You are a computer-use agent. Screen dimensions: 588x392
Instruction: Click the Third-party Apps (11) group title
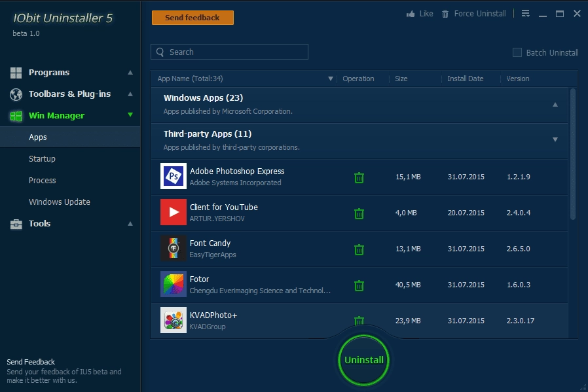tap(208, 134)
